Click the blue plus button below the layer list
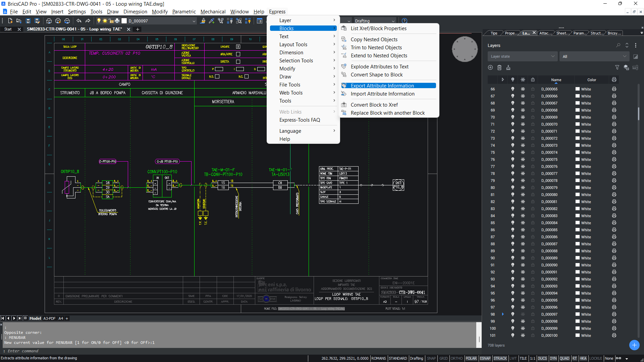Screen dimensions: 644x362 [x=634, y=345]
